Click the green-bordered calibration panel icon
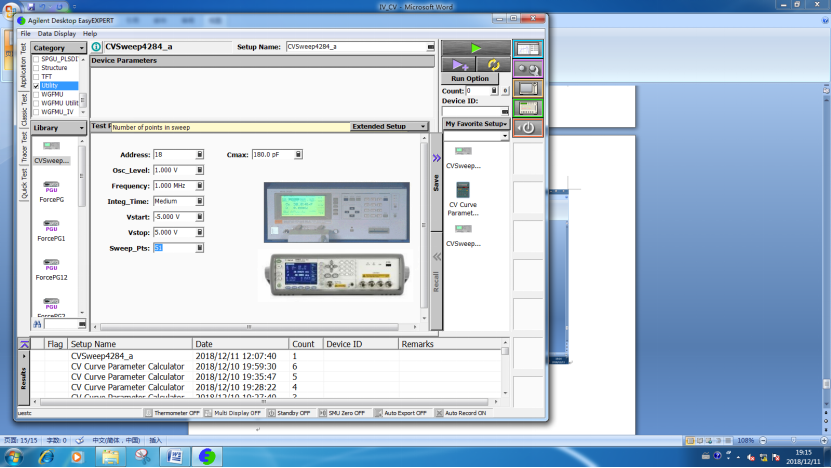 coord(528,108)
